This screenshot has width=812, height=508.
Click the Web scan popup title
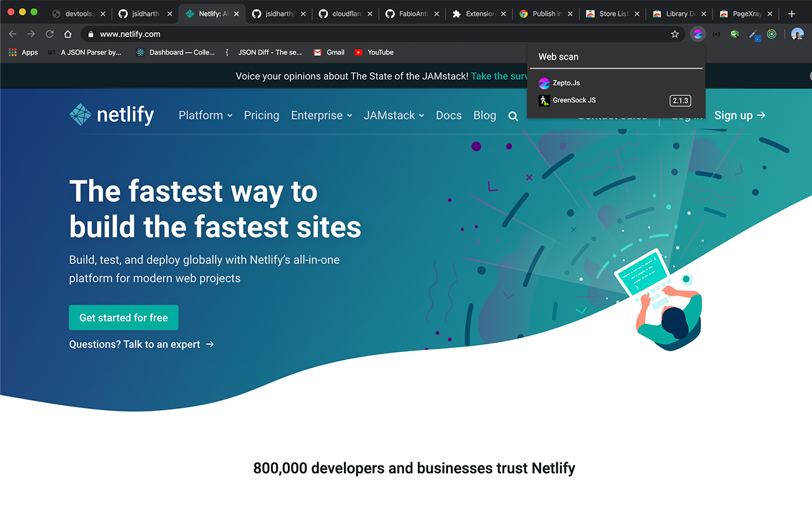(558, 57)
